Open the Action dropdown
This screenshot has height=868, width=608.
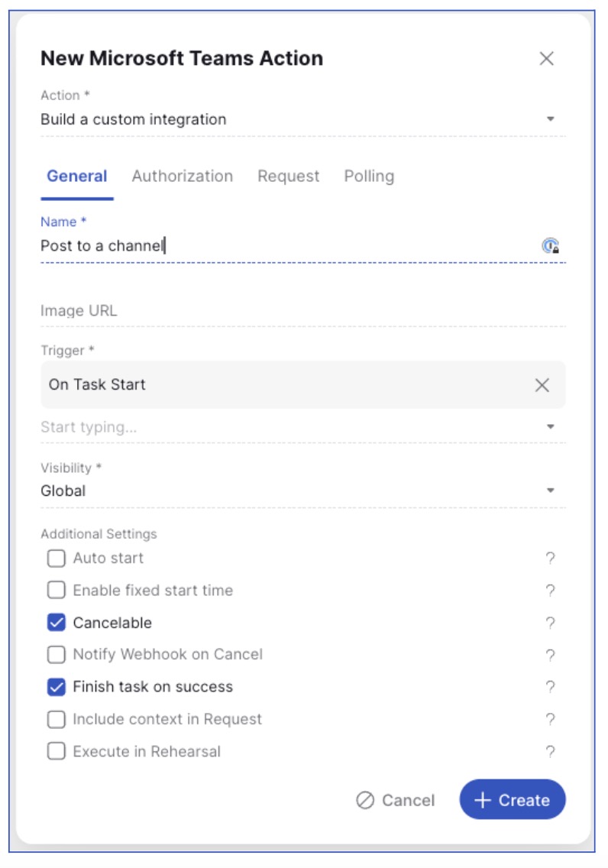pos(550,119)
